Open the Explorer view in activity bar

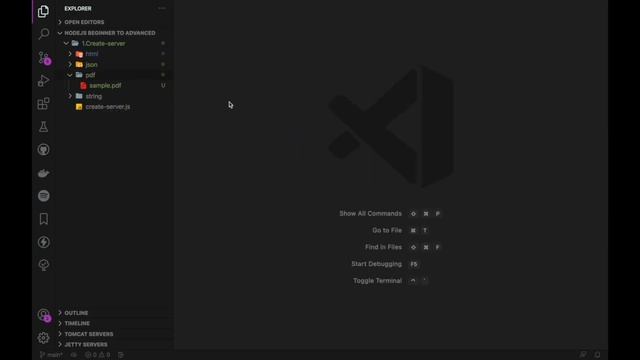click(43, 11)
